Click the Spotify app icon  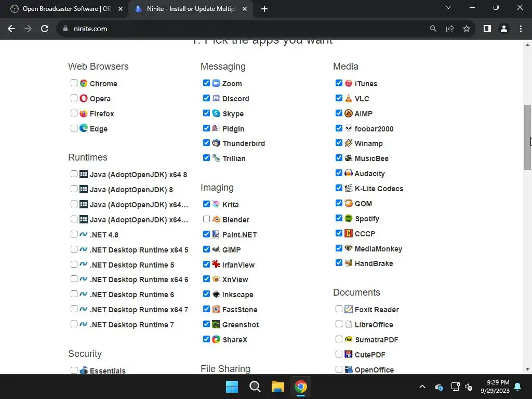[349, 218]
